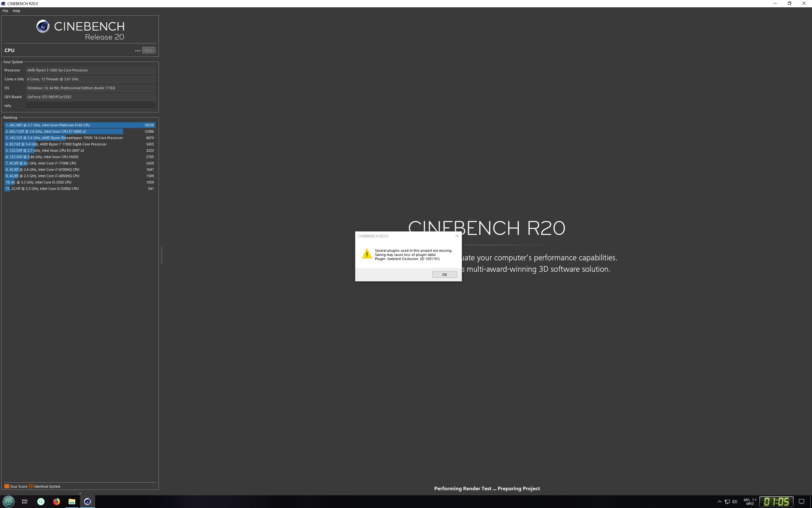Select ranking row Intel Xeon CPU X5650
Viewport: 812px width, 508px height.
[x=80, y=157]
